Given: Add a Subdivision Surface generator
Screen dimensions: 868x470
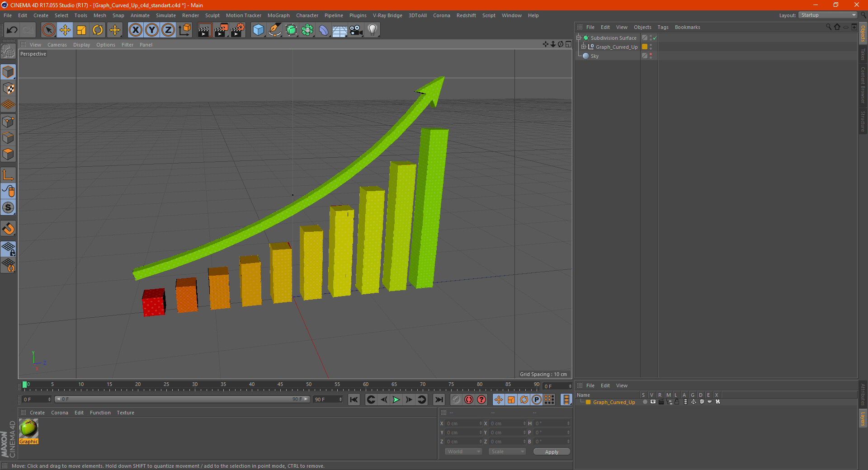Looking at the screenshot, I should pos(291,30).
